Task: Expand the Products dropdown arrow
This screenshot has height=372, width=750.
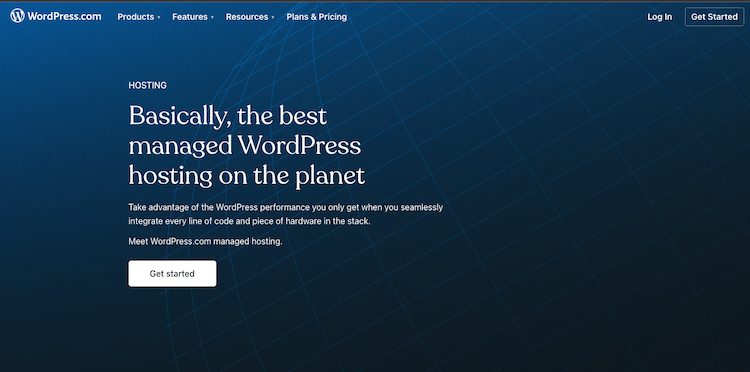Action: [159, 18]
